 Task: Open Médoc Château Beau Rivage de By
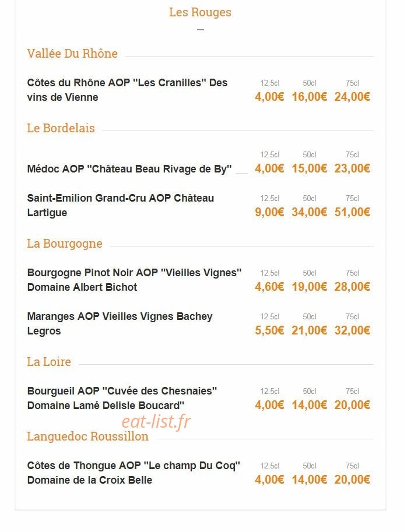point(129,169)
